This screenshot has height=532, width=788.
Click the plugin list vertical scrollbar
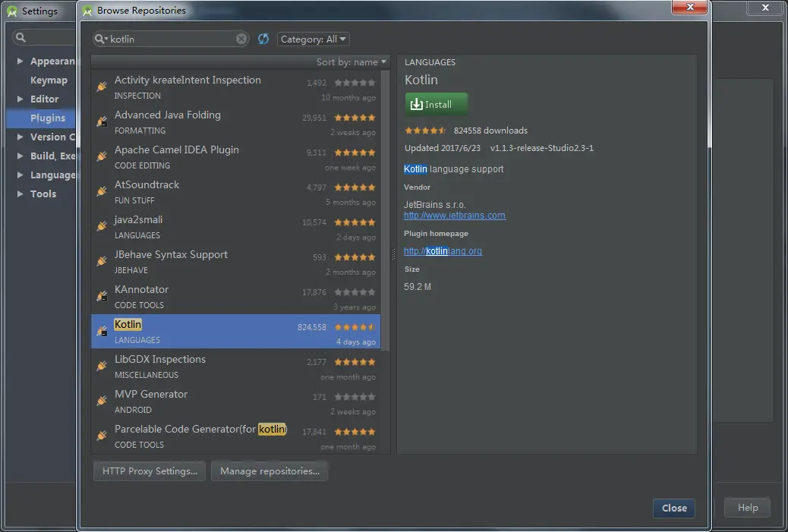[386, 209]
